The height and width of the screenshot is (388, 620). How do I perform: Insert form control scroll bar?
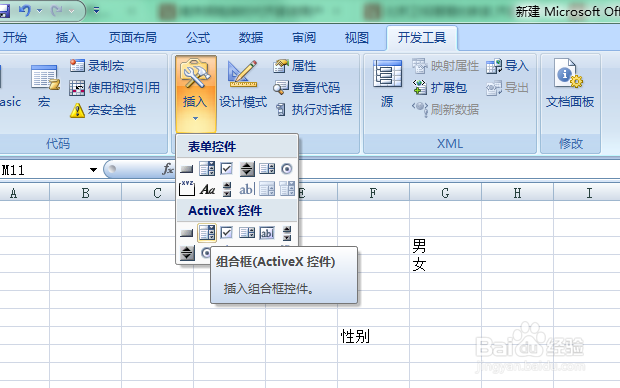click(227, 189)
